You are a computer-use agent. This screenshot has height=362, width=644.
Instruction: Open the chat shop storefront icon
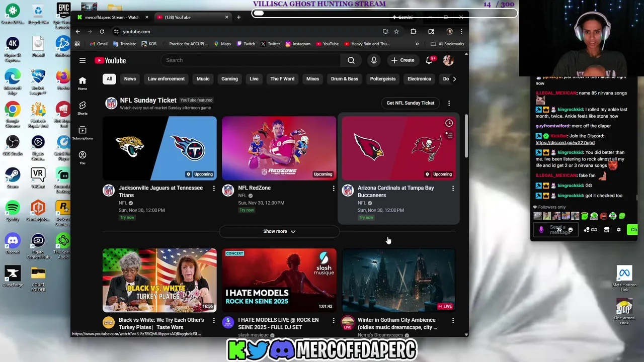(607, 230)
